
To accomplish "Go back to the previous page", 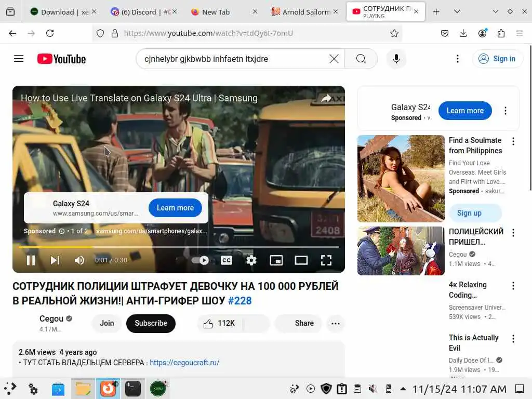I will tap(12, 33).
